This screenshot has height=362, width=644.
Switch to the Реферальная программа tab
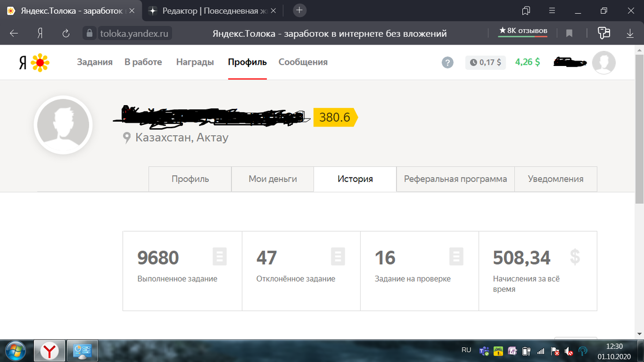pos(456,179)
